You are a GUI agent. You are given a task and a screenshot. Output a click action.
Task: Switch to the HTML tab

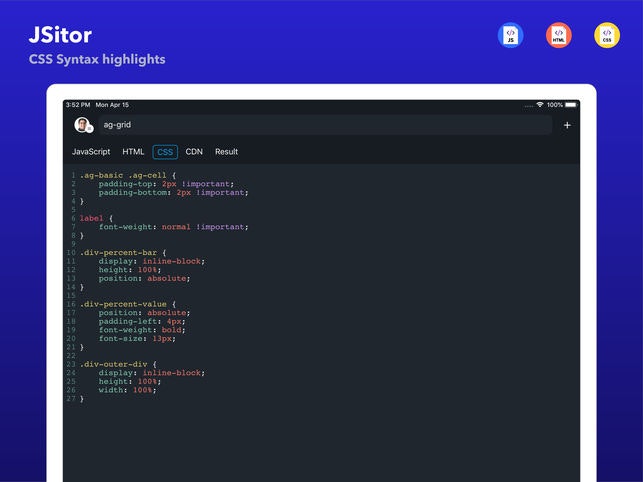pos(133,152)
